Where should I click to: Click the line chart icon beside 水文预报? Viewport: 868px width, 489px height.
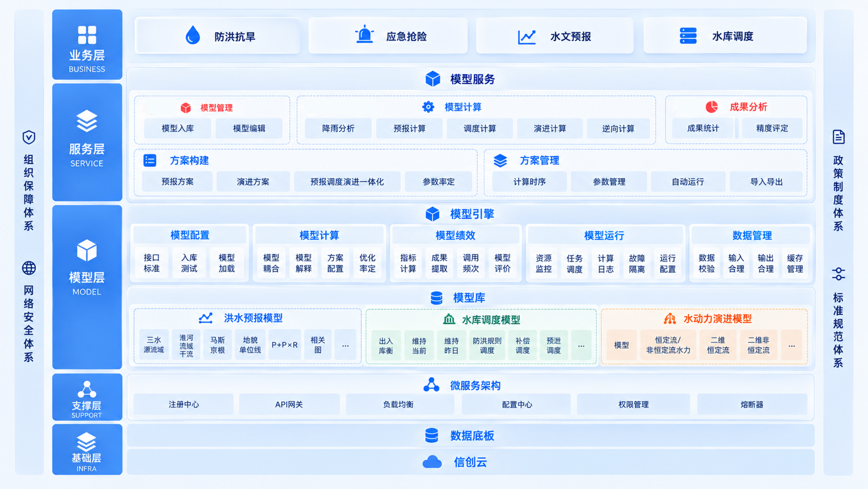pos(527,37)
